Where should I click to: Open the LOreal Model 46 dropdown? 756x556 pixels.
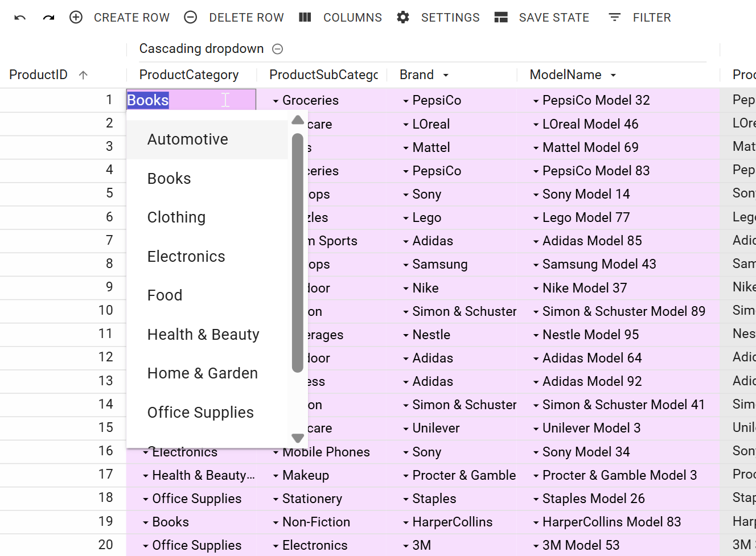coord(536,125)
